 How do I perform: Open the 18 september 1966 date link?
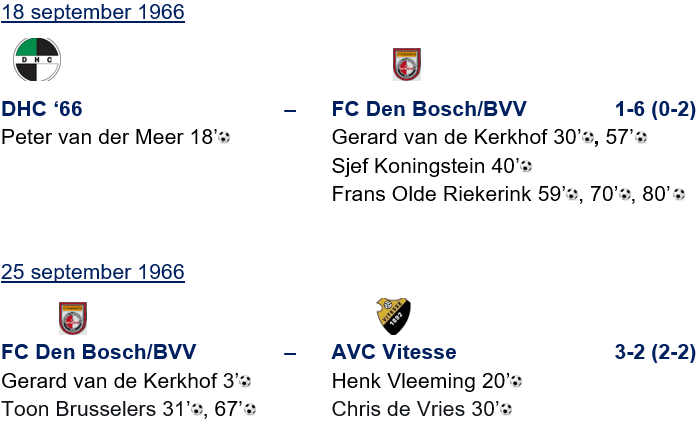pos(93,14)
